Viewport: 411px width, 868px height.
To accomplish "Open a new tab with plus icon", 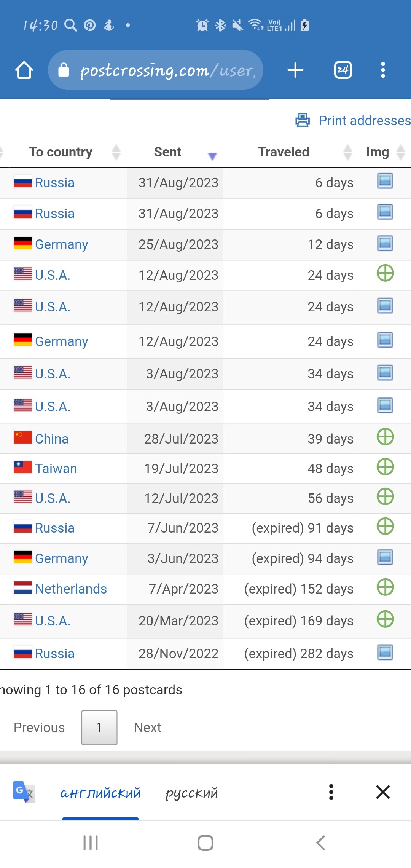I will (x=295, y=70).
